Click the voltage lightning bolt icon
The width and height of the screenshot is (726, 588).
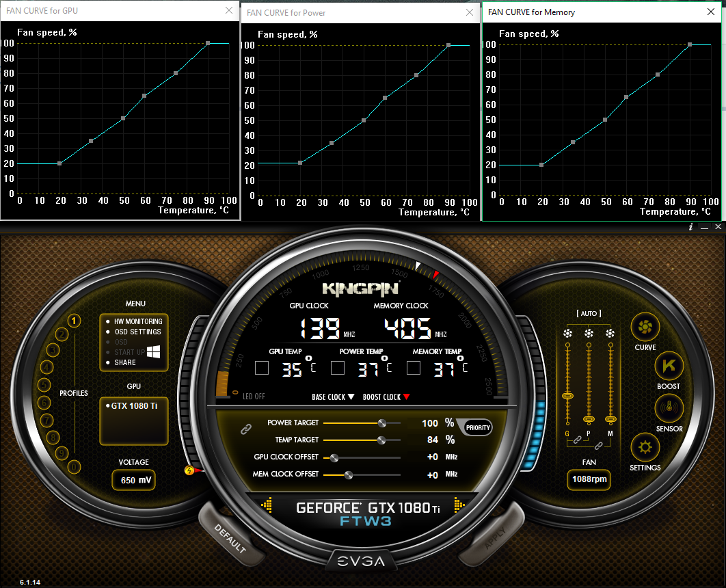[189, 470]
